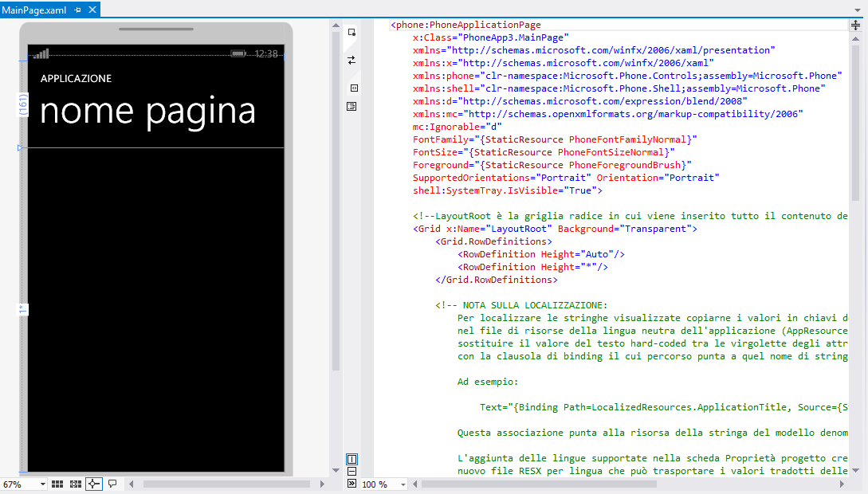Click opening Grid.RowDefinitions tag
868x494 pixels.
pyautogui.click(x=494, y=241)
